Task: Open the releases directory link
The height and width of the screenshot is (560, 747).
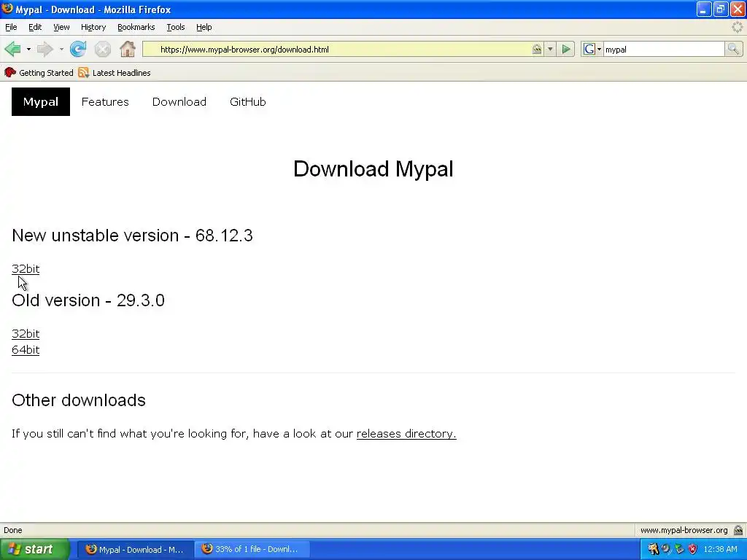Action: (x=406, y=433)
